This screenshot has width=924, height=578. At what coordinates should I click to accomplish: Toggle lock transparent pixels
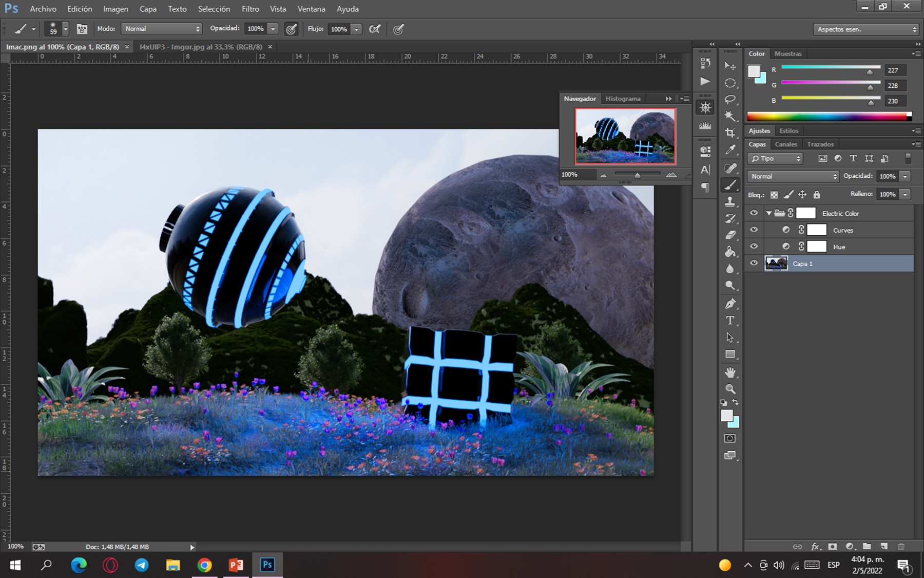click(x=774, y=195)
